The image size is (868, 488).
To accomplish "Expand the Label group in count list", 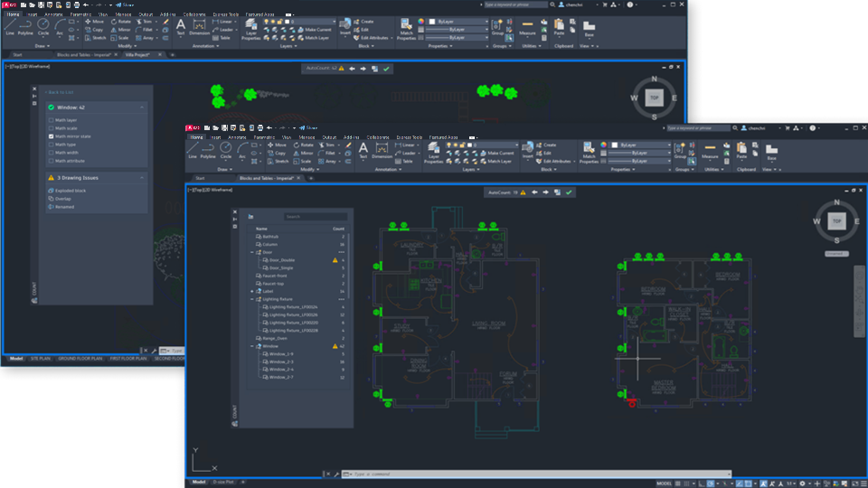I will coord(252,291).
